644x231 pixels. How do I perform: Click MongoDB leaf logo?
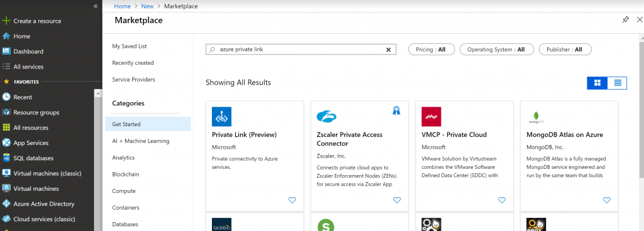tap(536, 117)
